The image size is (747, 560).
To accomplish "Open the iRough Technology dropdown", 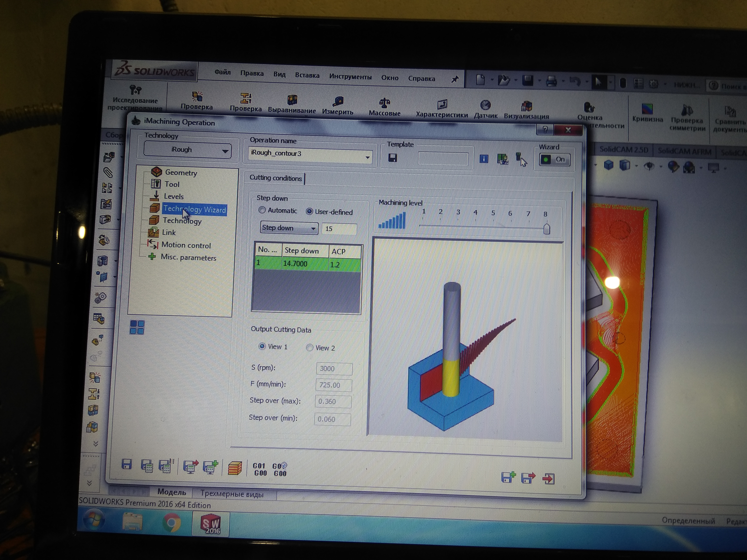I will click(188, 150).
